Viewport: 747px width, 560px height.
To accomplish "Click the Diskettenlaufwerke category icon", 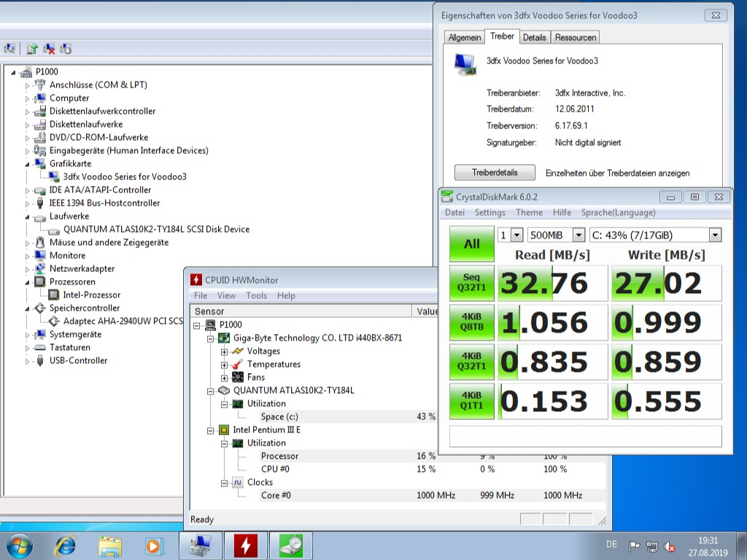I will (40, 124).
